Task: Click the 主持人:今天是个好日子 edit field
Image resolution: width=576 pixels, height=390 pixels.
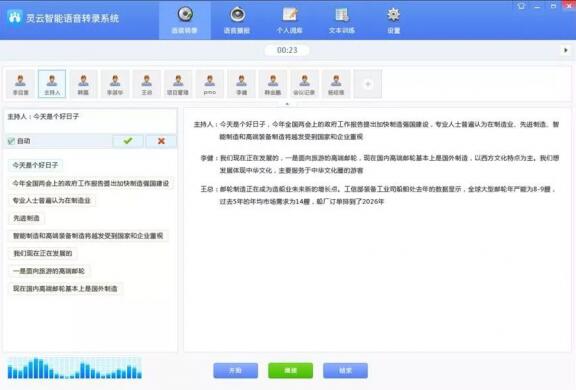Action: [90, 121]
